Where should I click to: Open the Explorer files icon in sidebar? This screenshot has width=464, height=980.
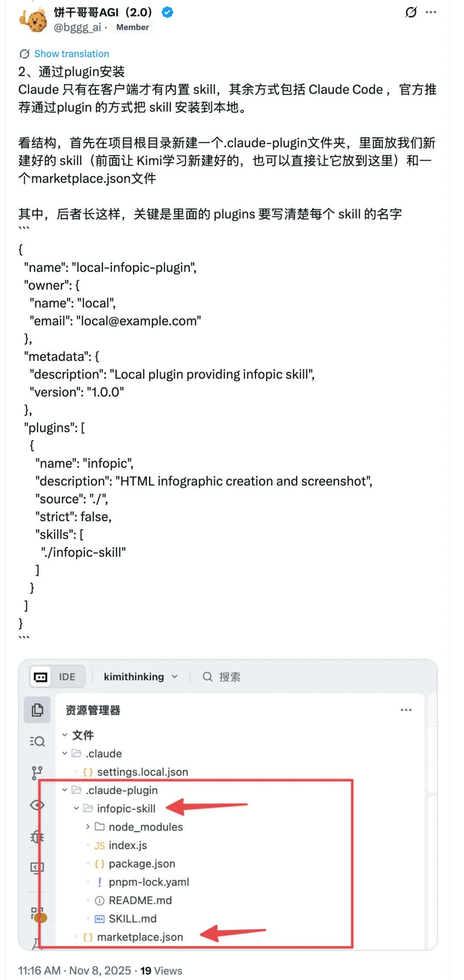(x=37, y=710)
